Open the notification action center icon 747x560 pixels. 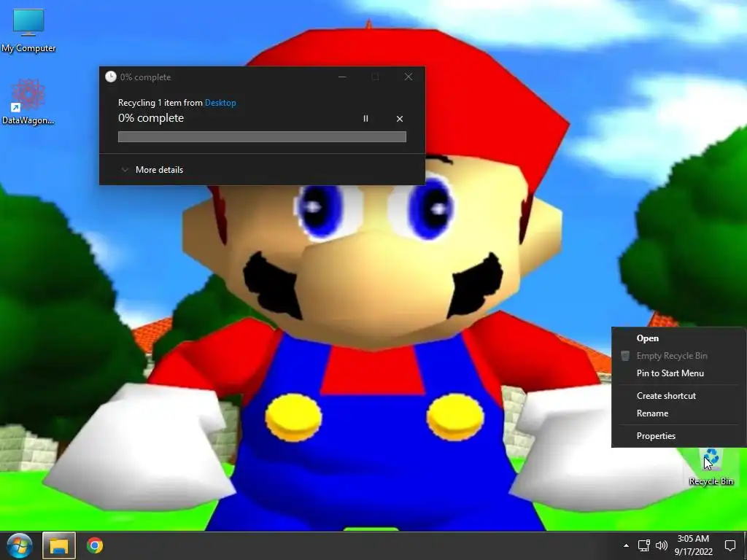(x=729, y=545)
